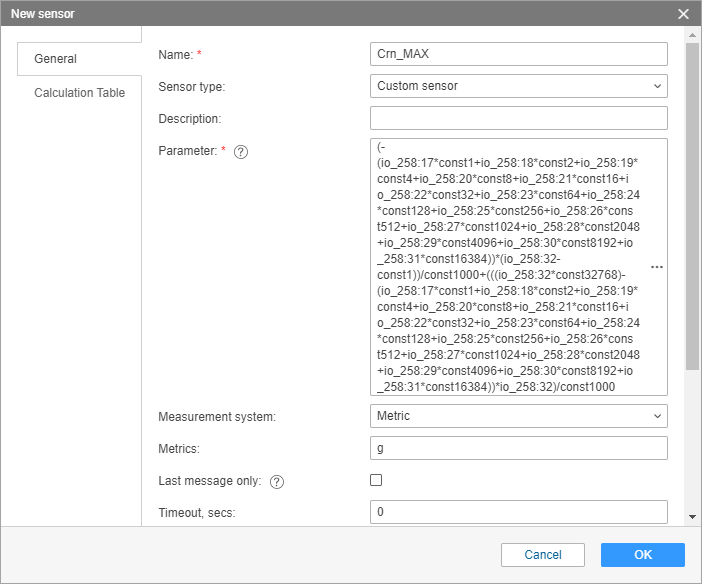Click the scrollbar up arrow

pyautogui.click(x=692, y=35)
